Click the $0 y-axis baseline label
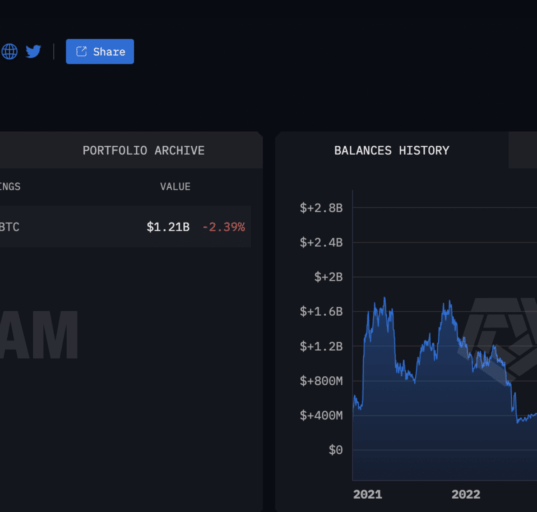 click(x=335, y=450)
